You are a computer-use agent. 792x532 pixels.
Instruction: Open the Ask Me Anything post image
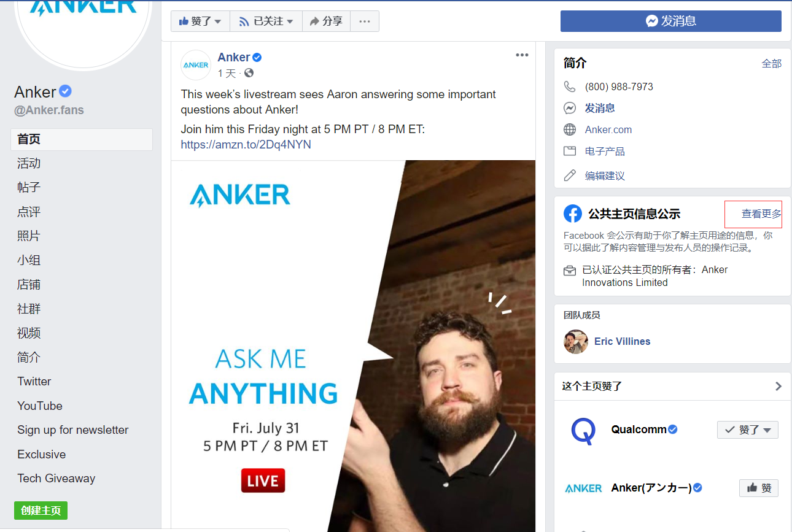353,346
